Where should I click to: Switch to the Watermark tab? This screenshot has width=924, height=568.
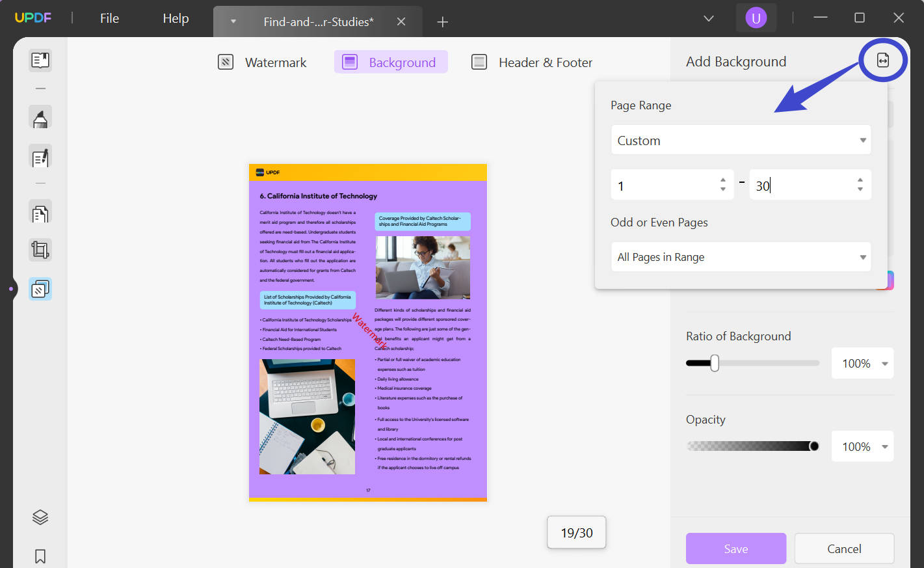coord(263,62)
